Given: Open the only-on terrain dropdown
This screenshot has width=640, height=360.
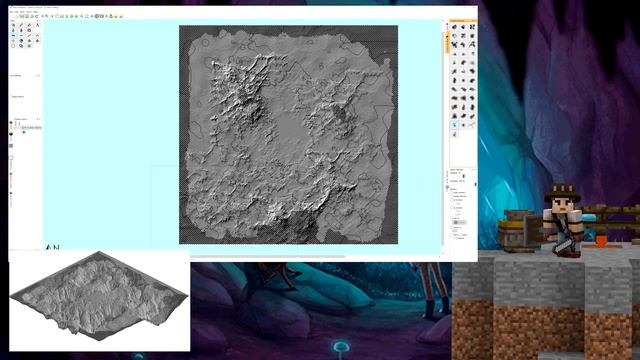Looking at the screenshot, I should pyautogui.click(x=460, y=222).
